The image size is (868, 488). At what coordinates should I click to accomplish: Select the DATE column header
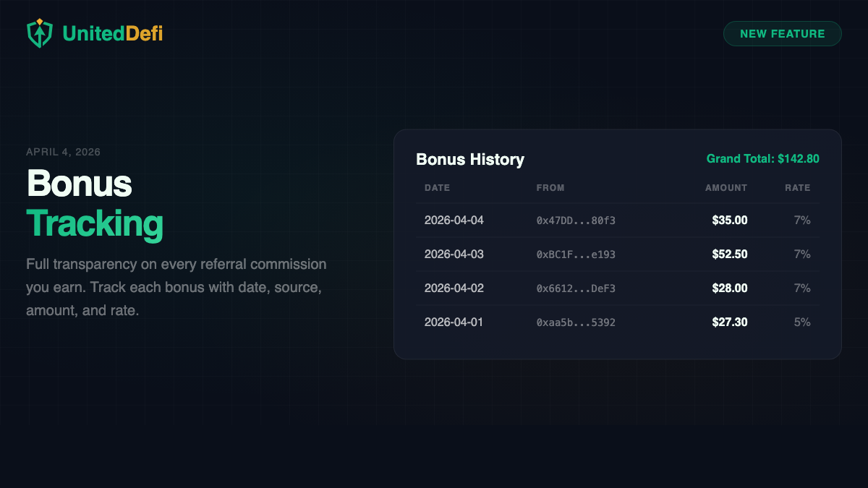437,187
